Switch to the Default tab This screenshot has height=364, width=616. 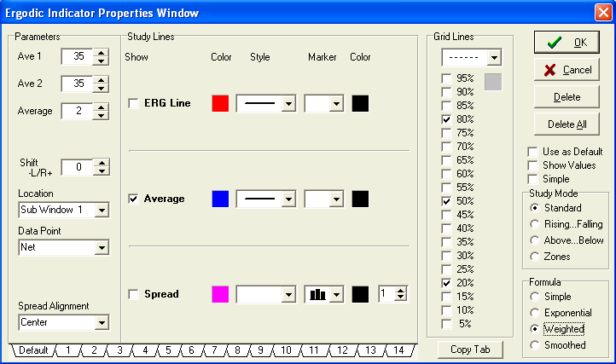[33, 350]
